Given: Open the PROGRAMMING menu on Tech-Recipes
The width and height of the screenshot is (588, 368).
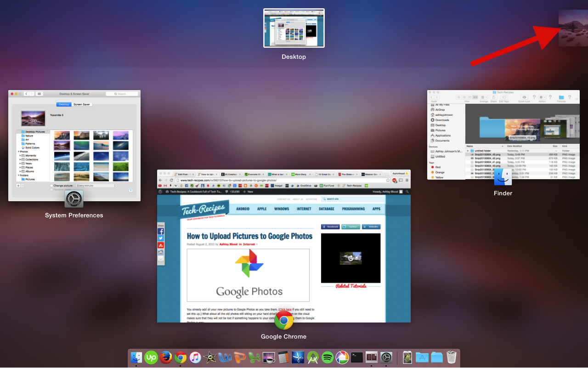Looking at the screenshot, I should [x=354, y=209].
